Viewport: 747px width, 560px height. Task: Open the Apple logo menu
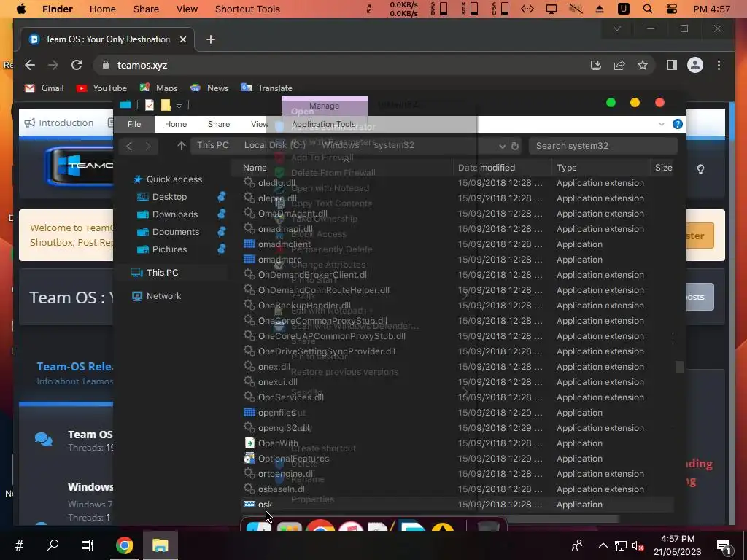21,9
